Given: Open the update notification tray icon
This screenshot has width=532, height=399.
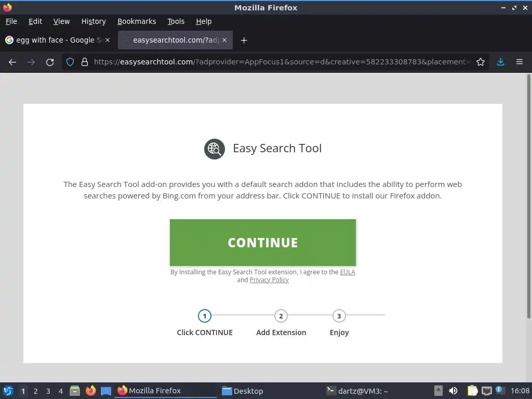Looking at the screenshot, I should click(x=499, y=390).
